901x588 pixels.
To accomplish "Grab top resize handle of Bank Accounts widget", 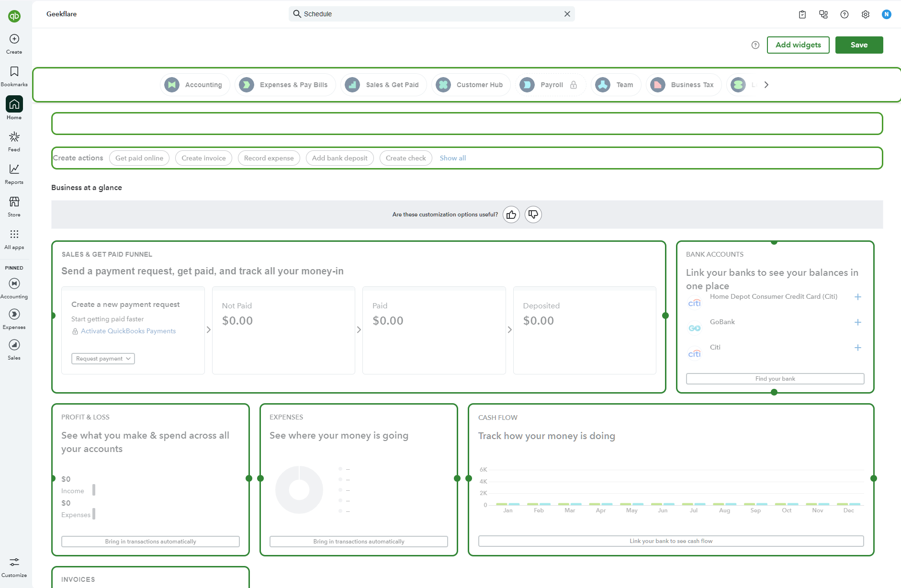I will [x=774, y=242].
